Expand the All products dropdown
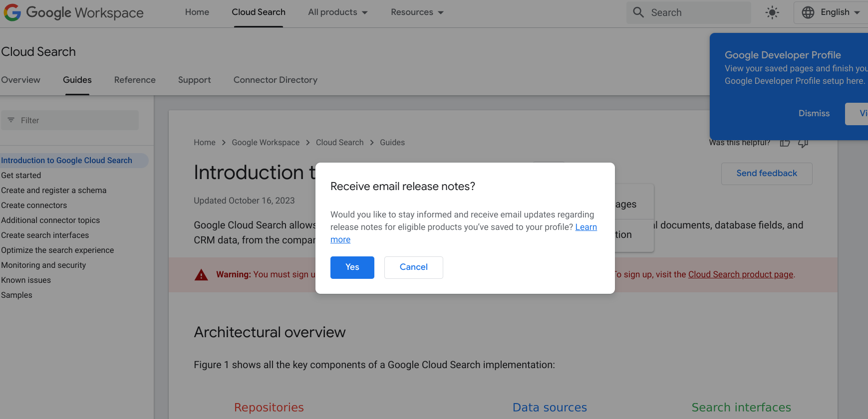 [337, 12]
